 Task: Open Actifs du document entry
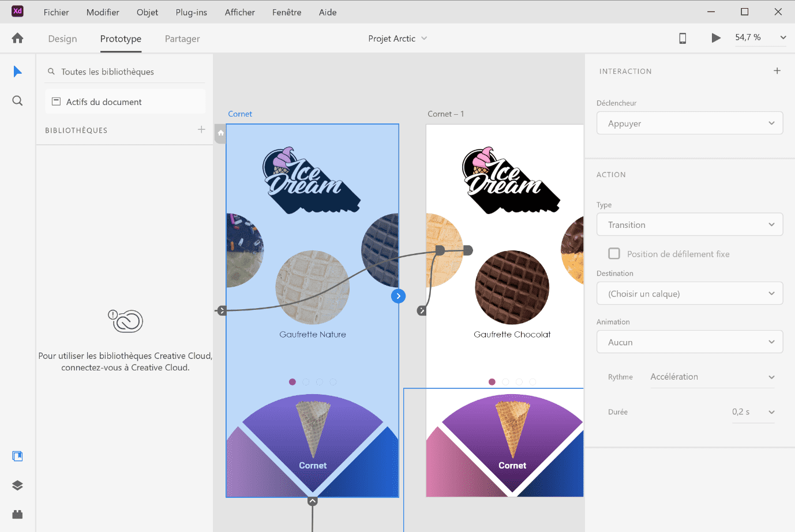[x=125, y=102]
